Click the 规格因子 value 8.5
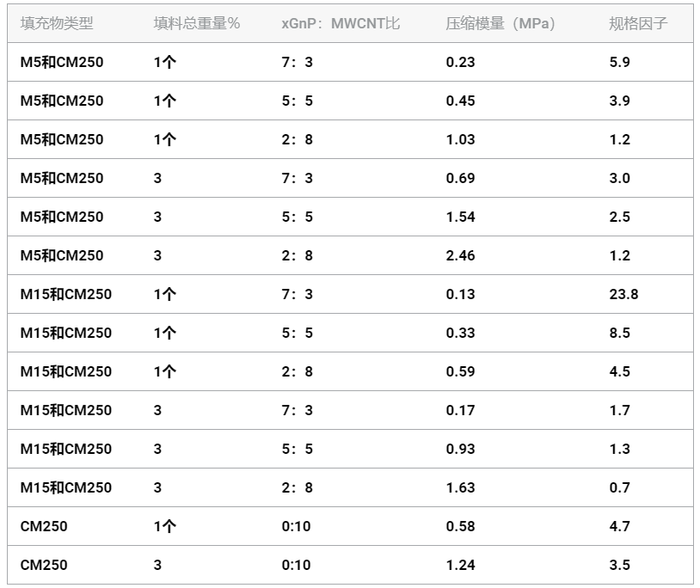Screen dimensions: 700x588 point(619,333)
